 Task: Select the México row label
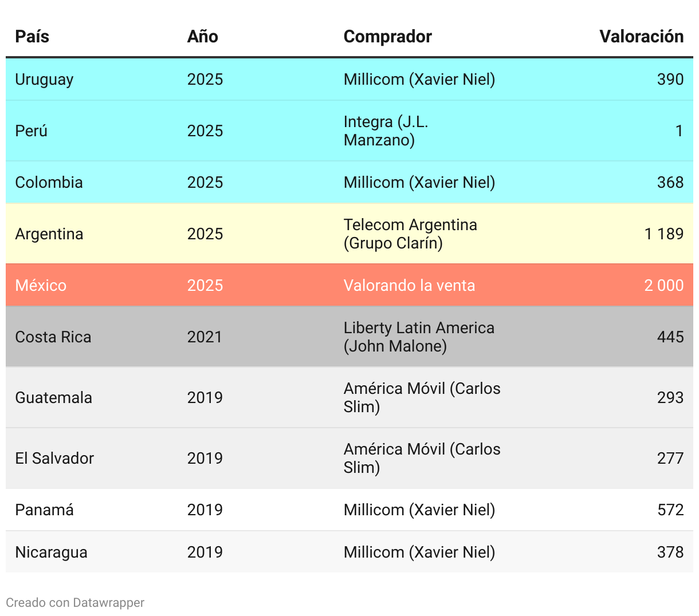tap(41, 286)
